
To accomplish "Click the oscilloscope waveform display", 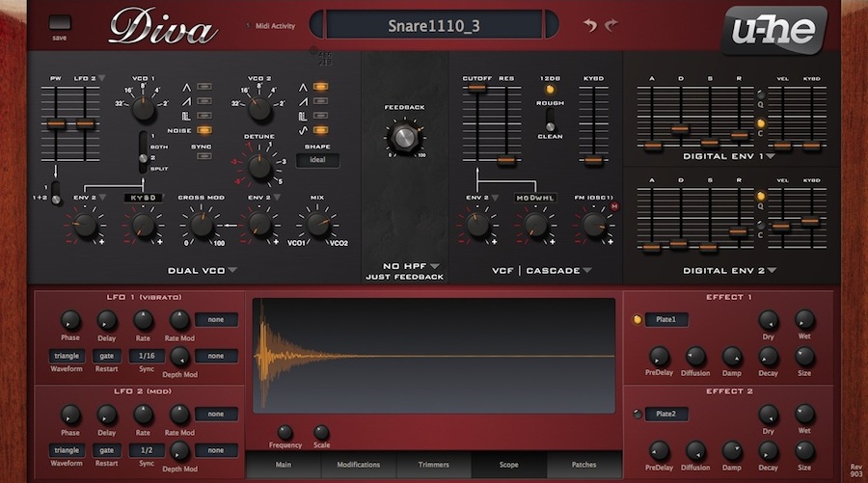I will coord(434,356).
